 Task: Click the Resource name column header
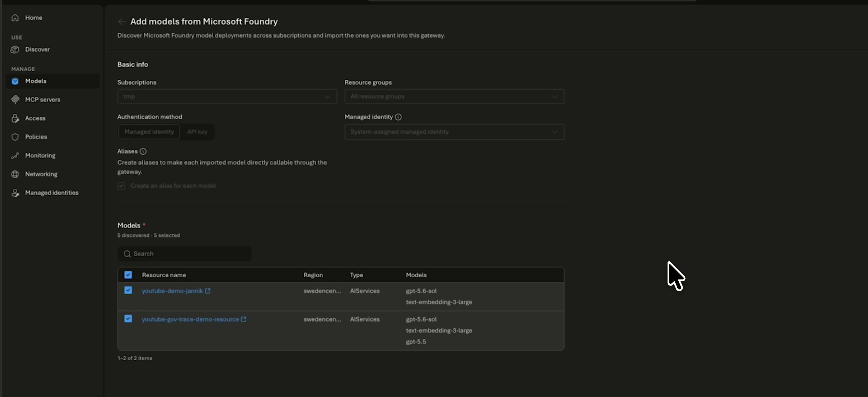coord(164,275)
